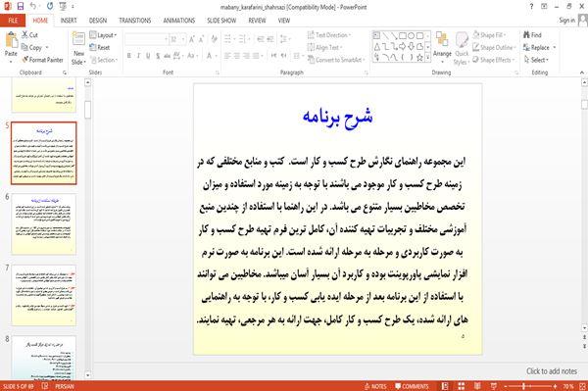Click the NOTES button in status bar
Image resolution: width=588 pixels, height=391 pixels.
tap(375, 386)
